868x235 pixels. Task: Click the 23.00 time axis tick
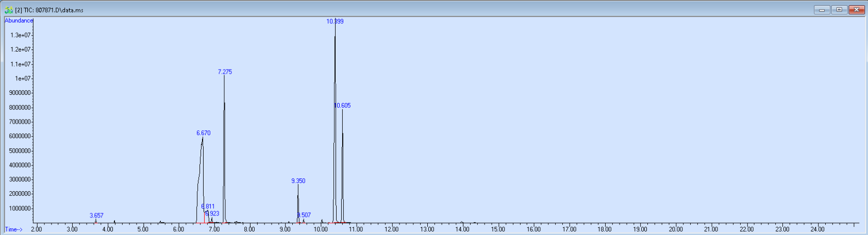[x=782, y=229]
